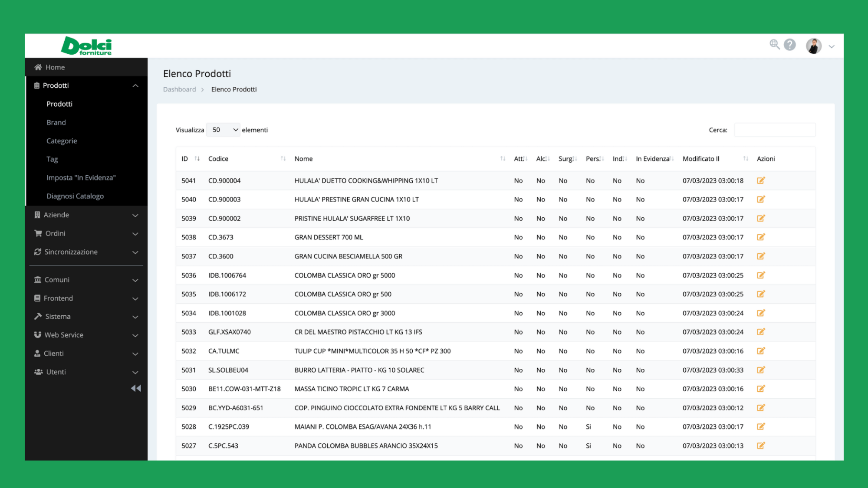868x488 pixels.
Task: Edit product 5034 COLOMBA CLASSICA ORO gr 3000
Action: [761, 313]
